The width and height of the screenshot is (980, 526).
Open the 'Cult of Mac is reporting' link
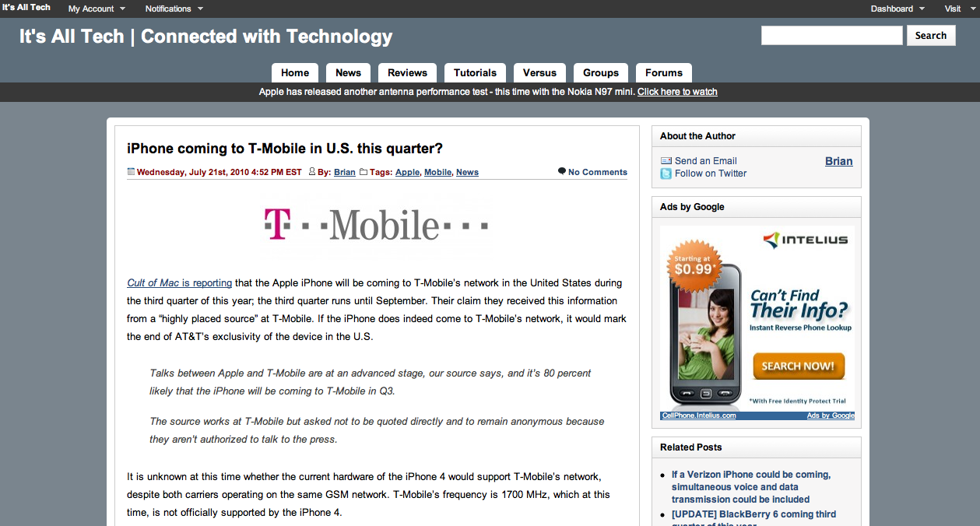point(180,282)
